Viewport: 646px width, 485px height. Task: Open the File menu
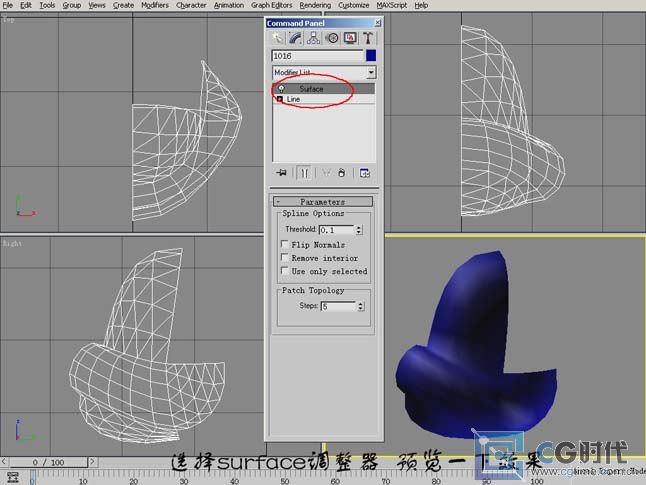(7, 5)
